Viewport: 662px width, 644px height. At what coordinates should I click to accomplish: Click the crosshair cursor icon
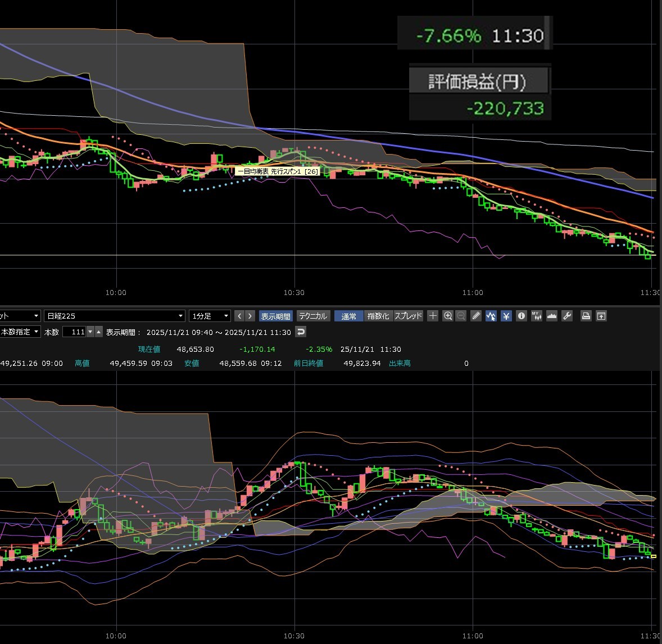point(433,316)
